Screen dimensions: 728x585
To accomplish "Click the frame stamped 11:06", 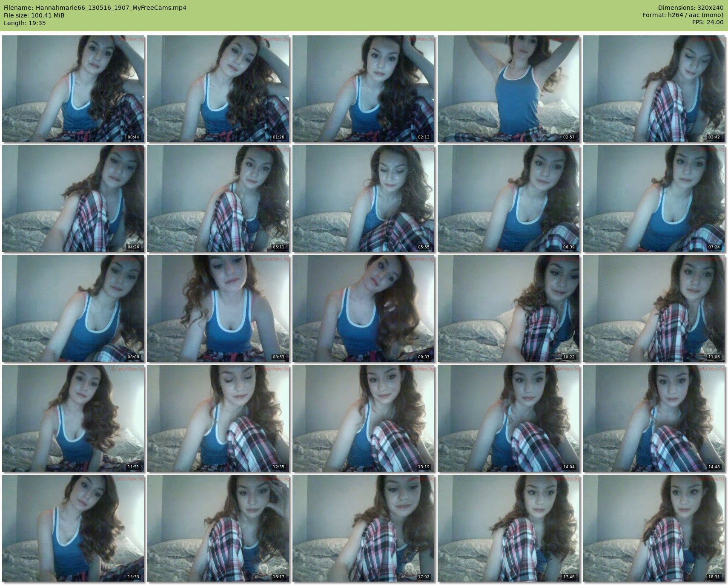I will click(x=654, y=308).
